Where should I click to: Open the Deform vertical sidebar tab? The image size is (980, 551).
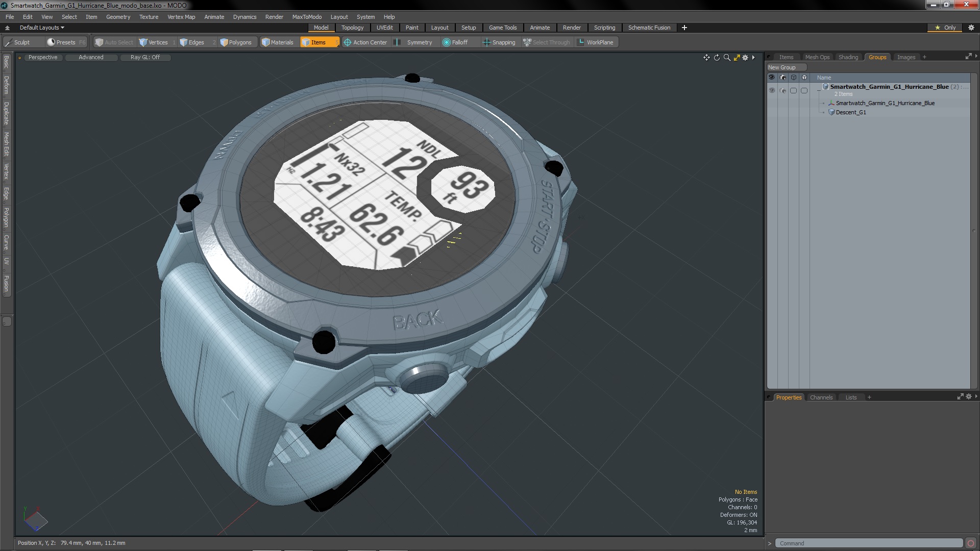click(x=7, y=85)
